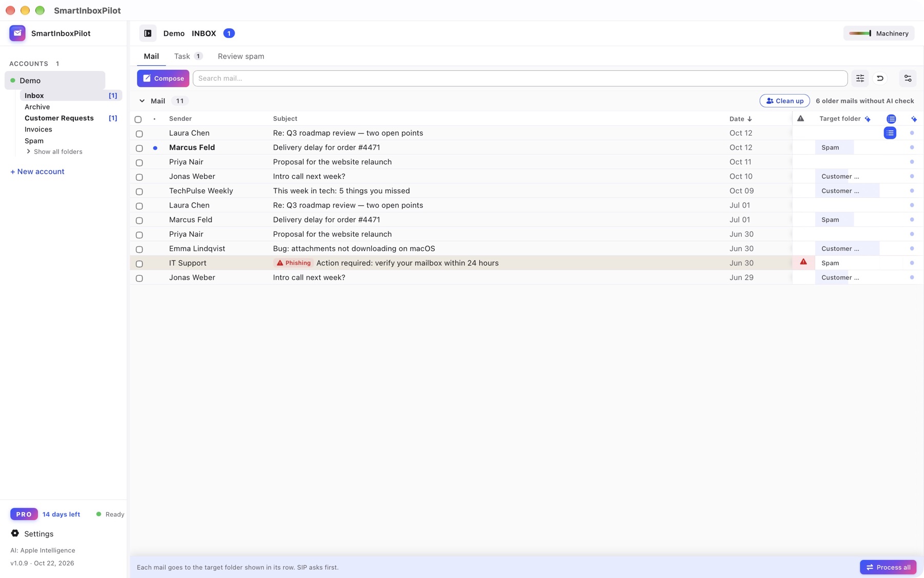Click the Compose button
The width and height of the screenshot is (924, 578).
point(163,79)
